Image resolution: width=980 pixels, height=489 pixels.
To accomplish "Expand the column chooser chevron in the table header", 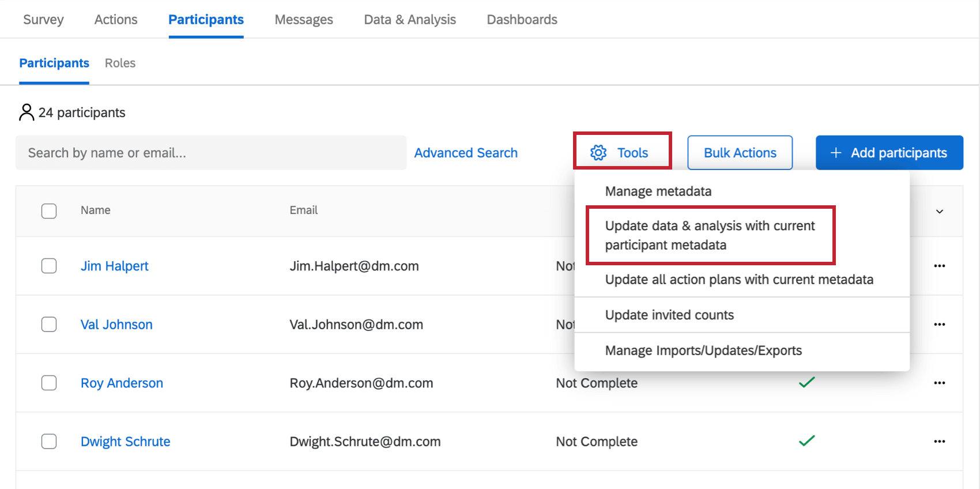I will pos(939,212).
